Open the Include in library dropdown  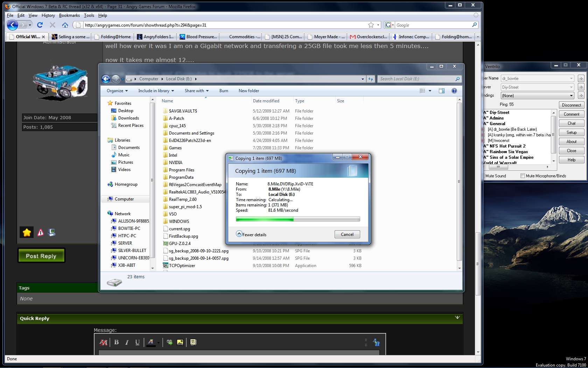coord(156,91)
